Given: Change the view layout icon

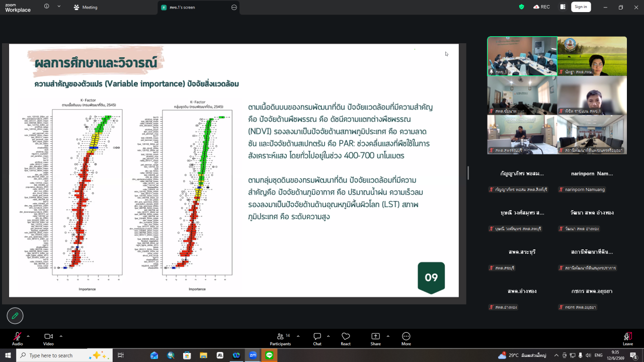Looking at the screenshot, I should coord(562,7).
